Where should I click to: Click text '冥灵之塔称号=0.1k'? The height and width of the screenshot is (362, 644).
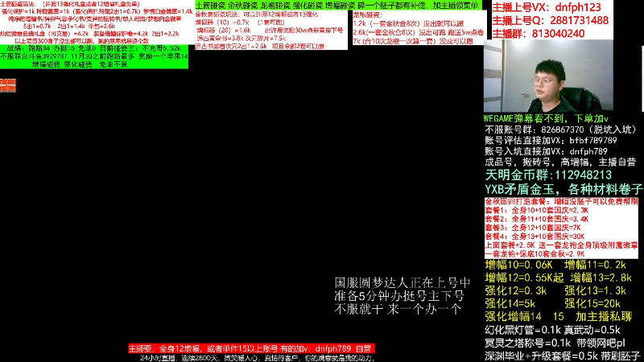point(528,343)
